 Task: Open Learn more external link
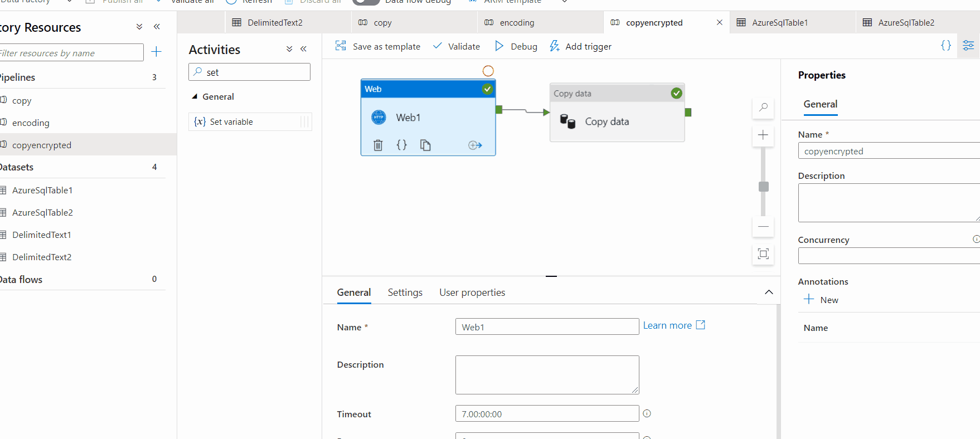[674, 325]
